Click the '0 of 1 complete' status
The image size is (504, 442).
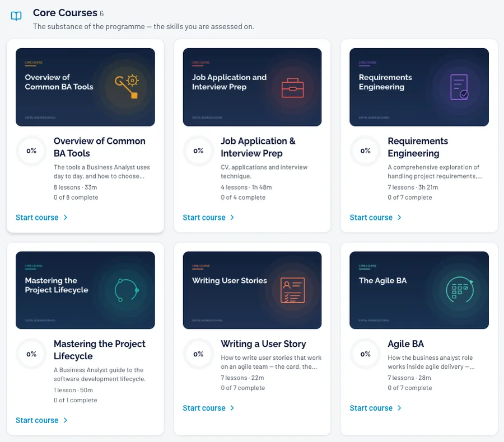pos(75,400)
